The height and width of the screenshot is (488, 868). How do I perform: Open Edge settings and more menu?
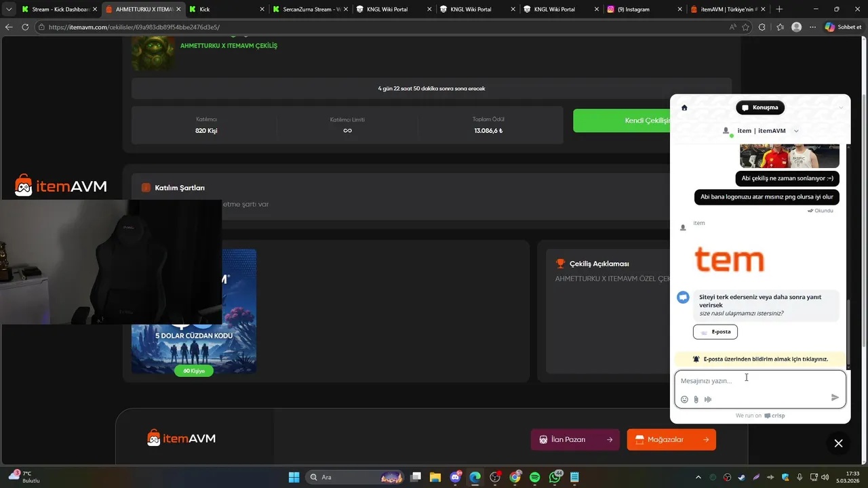click(x=813, y=27)
